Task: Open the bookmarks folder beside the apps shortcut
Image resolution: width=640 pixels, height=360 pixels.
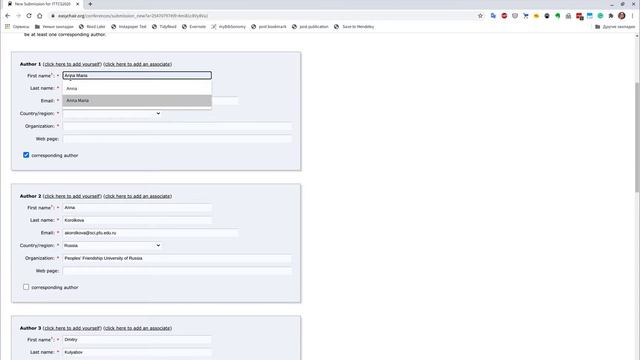Action: (54, 27)
